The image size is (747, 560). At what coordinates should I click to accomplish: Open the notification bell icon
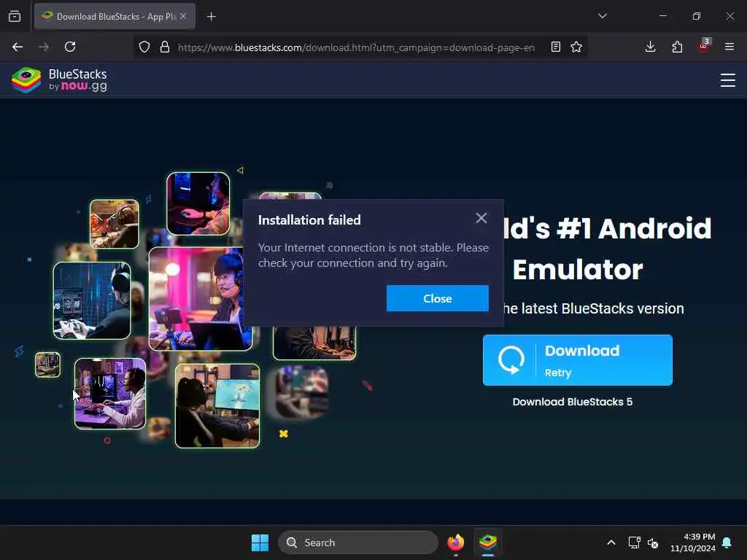tap(727, 542)
